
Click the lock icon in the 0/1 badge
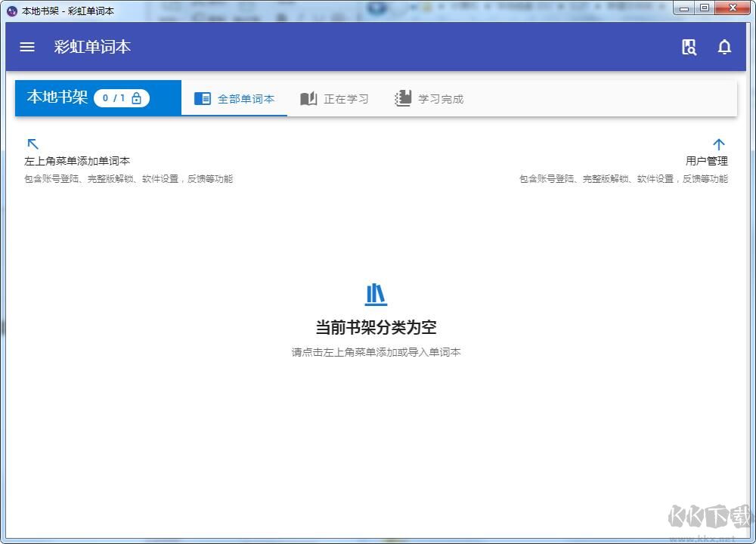(136, 98)
